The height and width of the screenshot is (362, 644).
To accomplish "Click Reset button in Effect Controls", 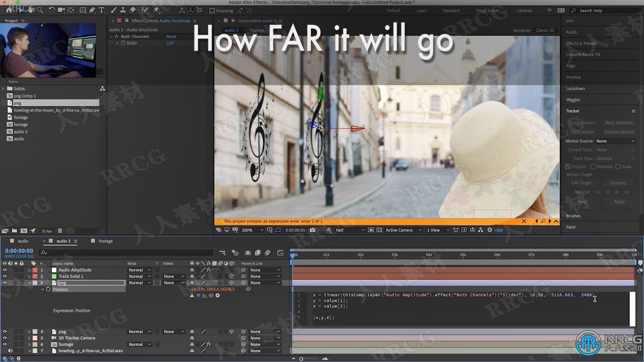I will [171, 36].
